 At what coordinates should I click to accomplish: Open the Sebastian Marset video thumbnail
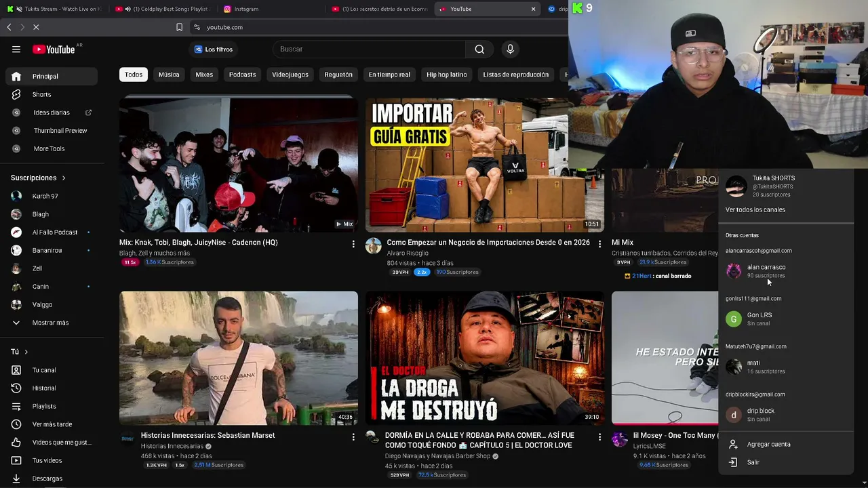coord(239,358)
